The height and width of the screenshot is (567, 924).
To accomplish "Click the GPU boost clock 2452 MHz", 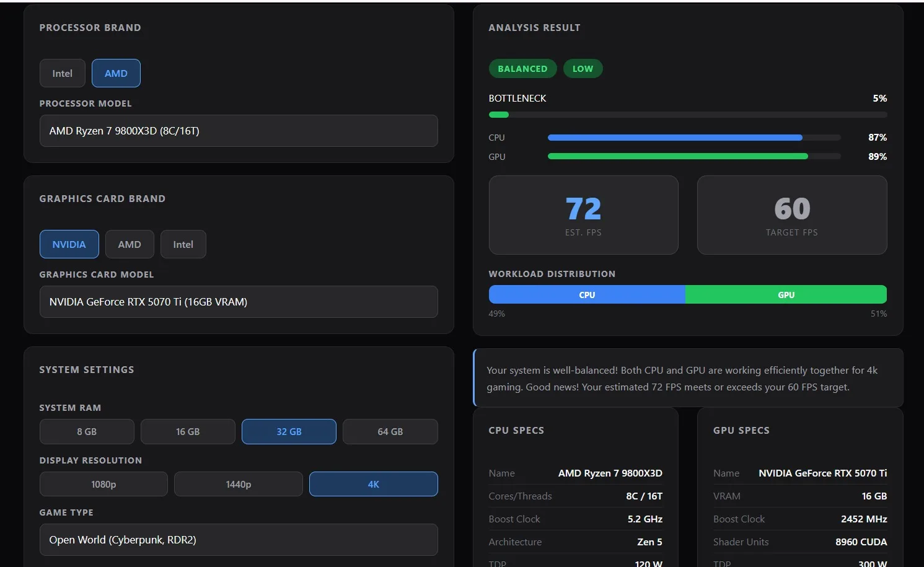I will pyautogui.click(x=864, y=519).
